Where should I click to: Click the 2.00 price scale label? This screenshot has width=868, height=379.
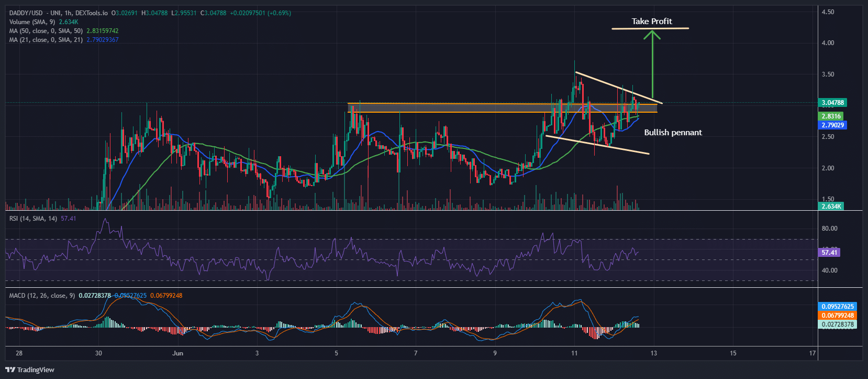click(x=828, y=168)
